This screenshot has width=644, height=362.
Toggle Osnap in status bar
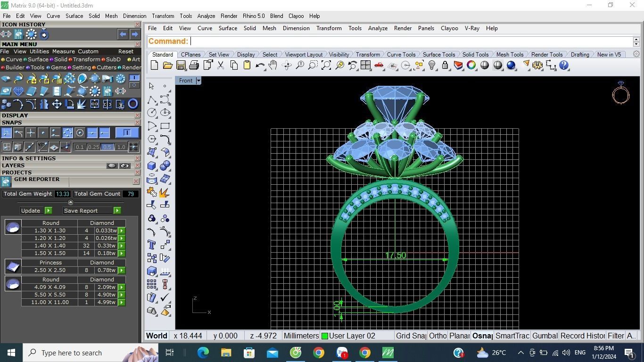click(x=482, y=336)
